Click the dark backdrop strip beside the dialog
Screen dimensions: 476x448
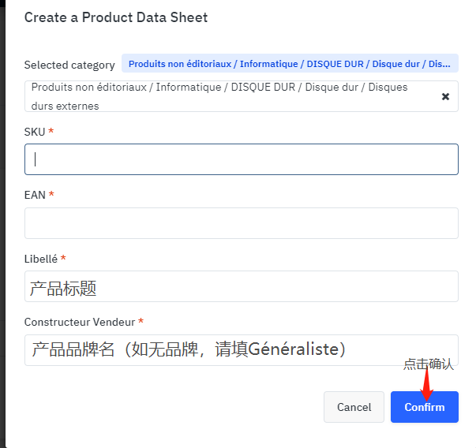tap(2, 224)
